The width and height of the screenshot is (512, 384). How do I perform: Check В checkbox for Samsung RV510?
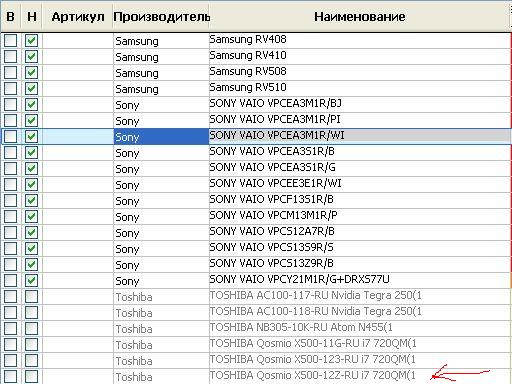(x=10, y=89)
